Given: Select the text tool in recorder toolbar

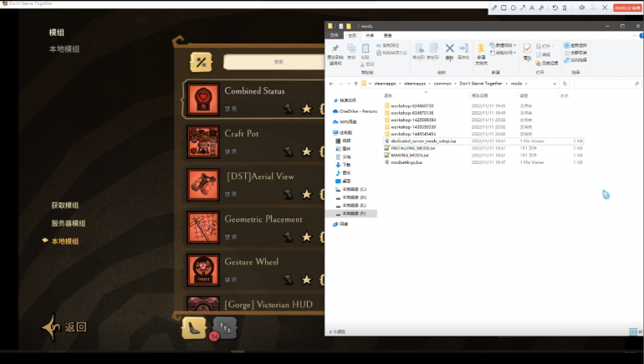Looking at the screenshot, I should tap(532, 8).
